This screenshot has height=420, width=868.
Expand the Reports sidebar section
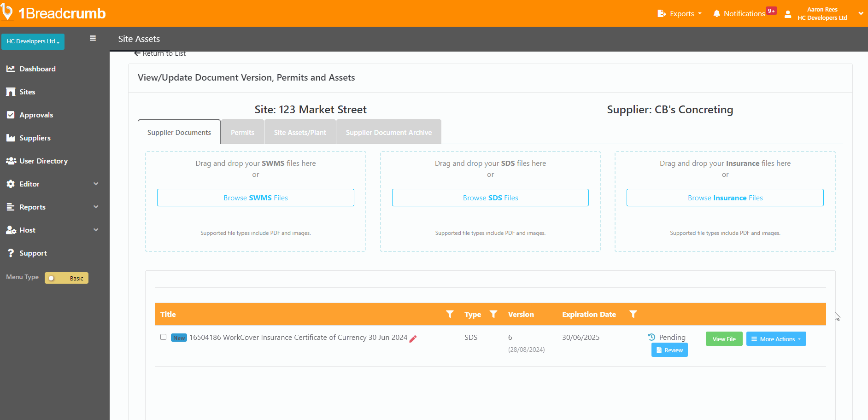pyautogui.click(x=33, y=207)
